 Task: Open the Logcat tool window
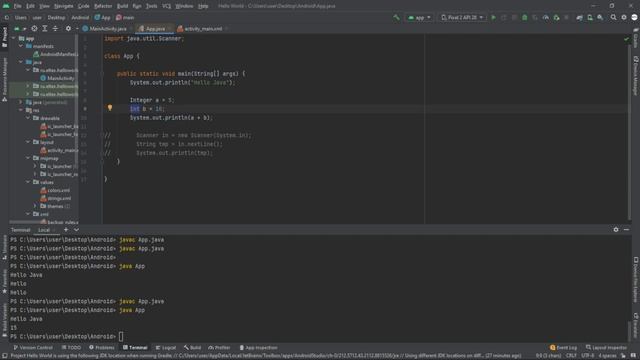pos(166,347)
